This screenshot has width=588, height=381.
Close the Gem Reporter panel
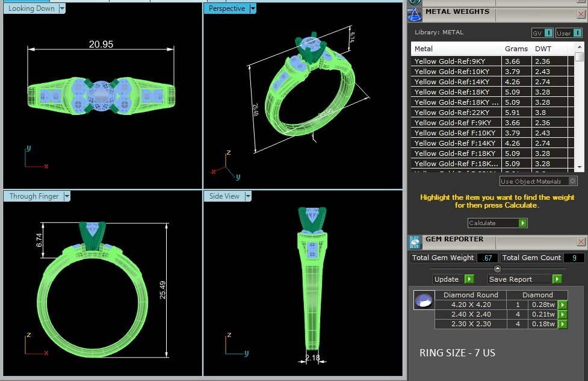(x=581, y=241)
